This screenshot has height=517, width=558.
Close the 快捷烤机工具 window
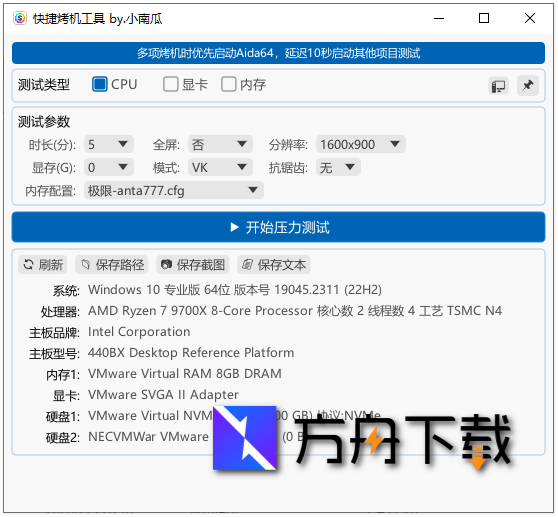pos(530,18)
